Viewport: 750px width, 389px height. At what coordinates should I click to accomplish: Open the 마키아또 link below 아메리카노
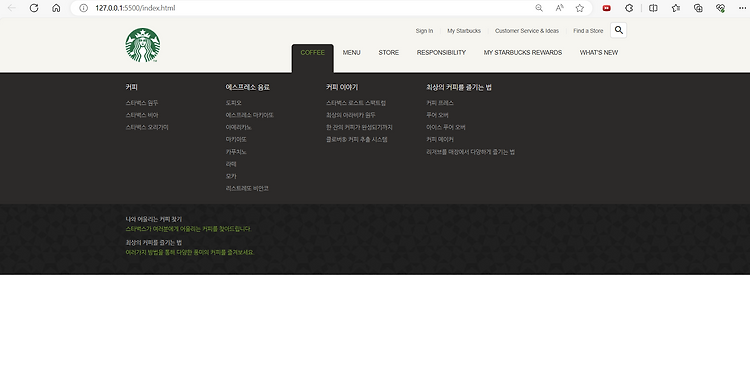coord(236,140)
